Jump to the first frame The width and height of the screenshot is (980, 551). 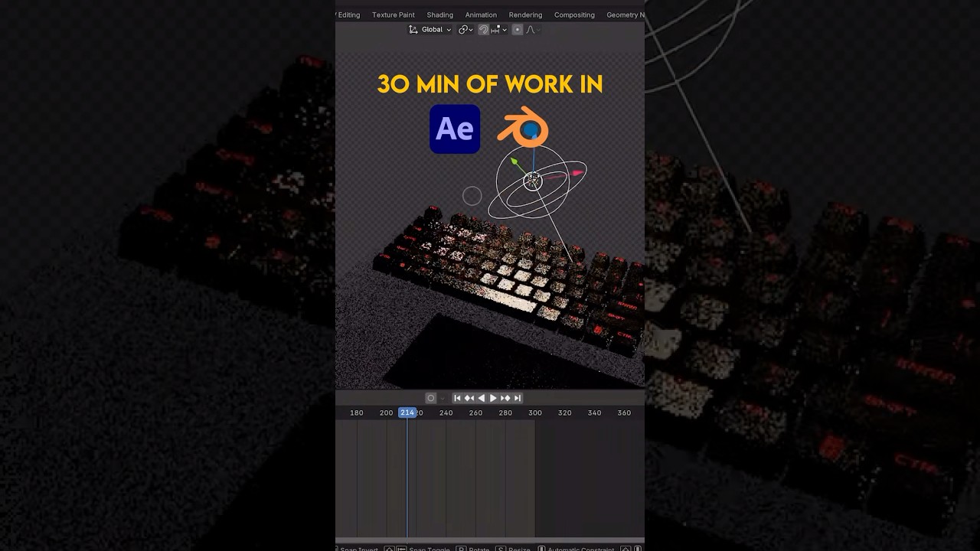coord(457,398)
